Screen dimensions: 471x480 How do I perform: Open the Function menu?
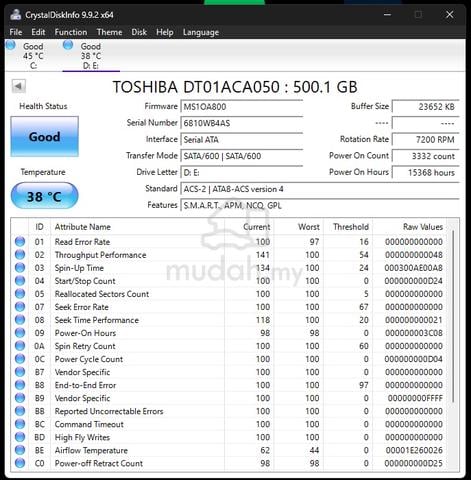click(x=71, y=32)
